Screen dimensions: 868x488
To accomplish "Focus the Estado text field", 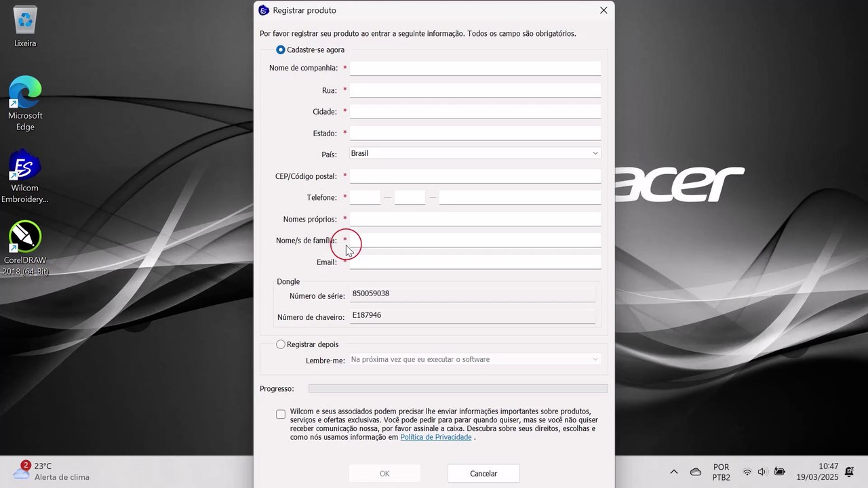I will tap(475, 133).
